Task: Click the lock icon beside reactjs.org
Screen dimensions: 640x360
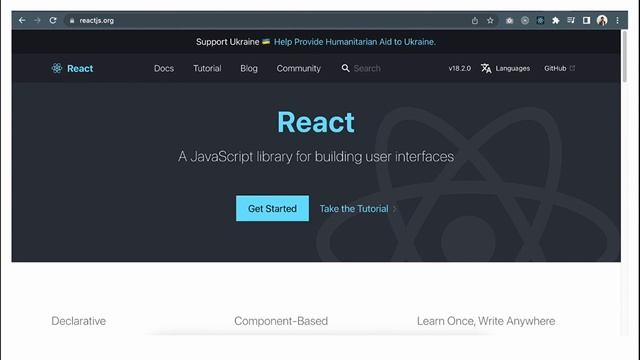Action: [72, 20]
